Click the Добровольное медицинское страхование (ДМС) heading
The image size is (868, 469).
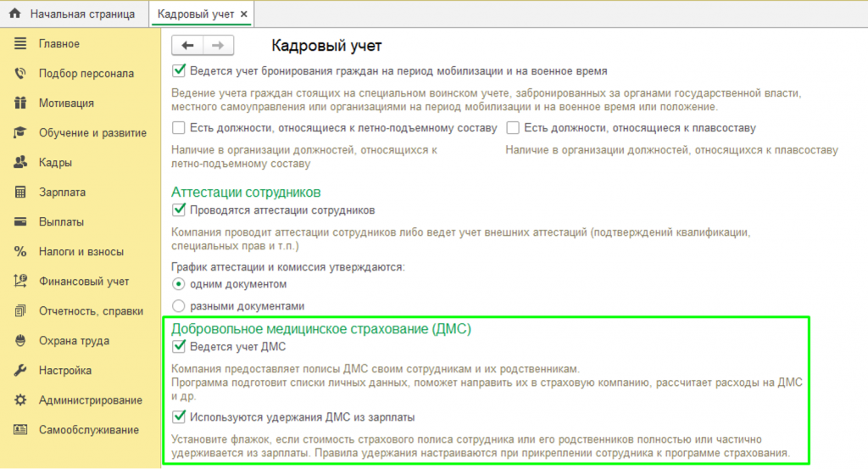(321, 329)
